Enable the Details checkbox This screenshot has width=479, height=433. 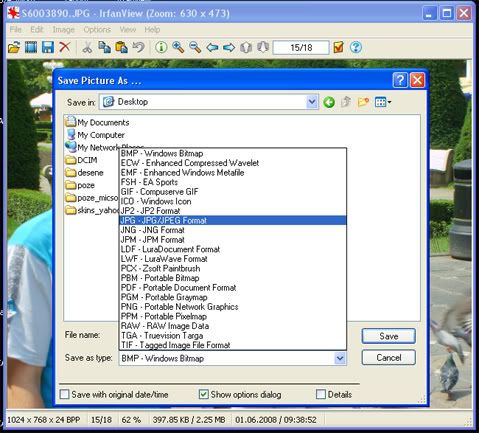click(x=321, y=394)
